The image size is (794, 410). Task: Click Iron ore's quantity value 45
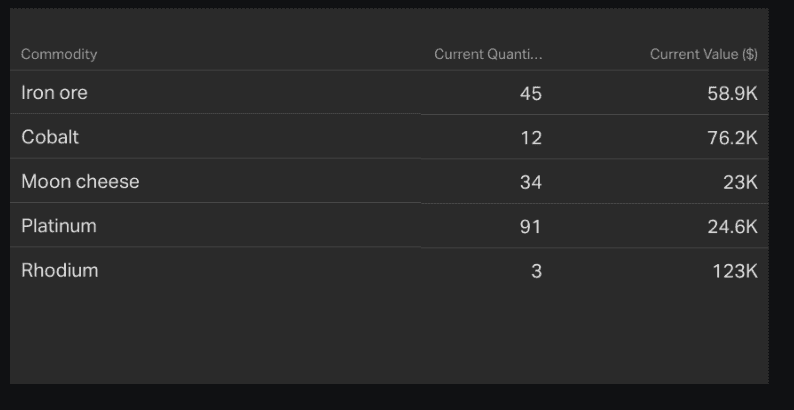pos(530,93)
